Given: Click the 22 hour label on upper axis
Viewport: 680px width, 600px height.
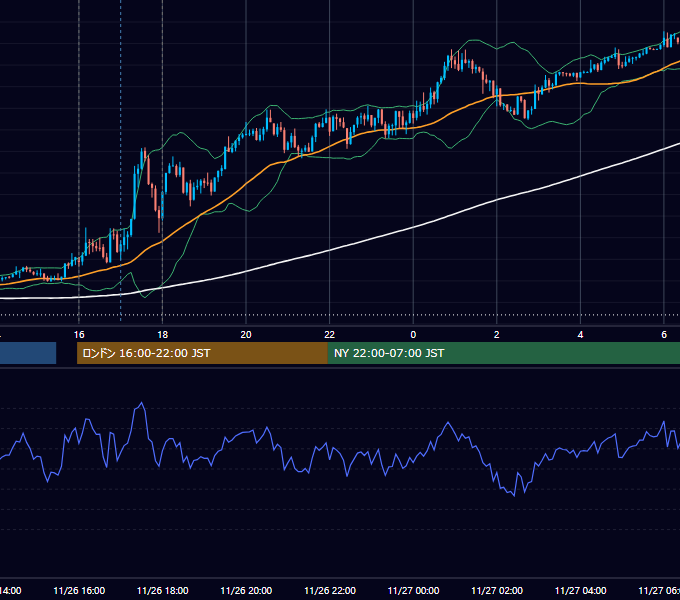Looking at the screenshot, I should (x=330, y=335).
